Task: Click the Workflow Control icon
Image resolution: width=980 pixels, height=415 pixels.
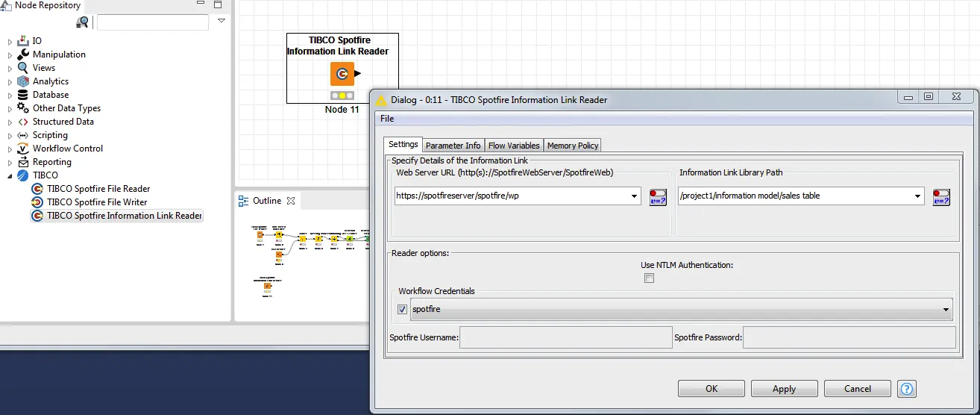Action: (22, 149)
